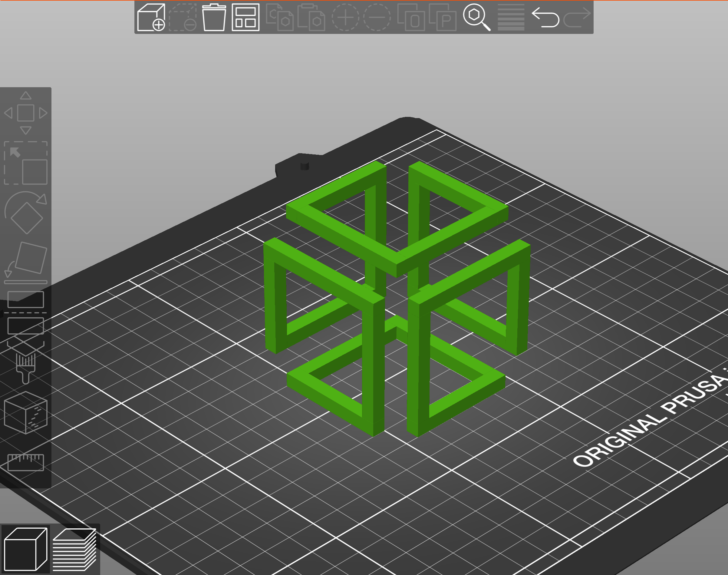Select the Move tool in left toolbar

pyautogui.click(x=26, y=113)
